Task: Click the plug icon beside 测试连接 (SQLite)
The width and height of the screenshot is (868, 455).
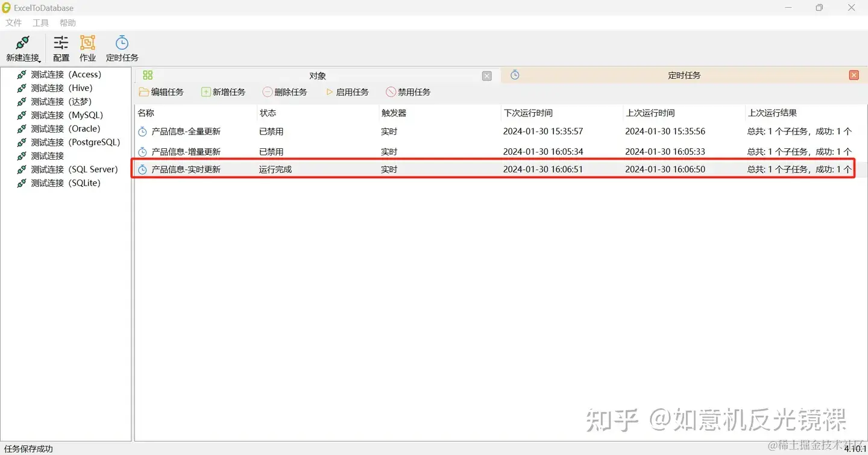Action: (x=22, y=183)
